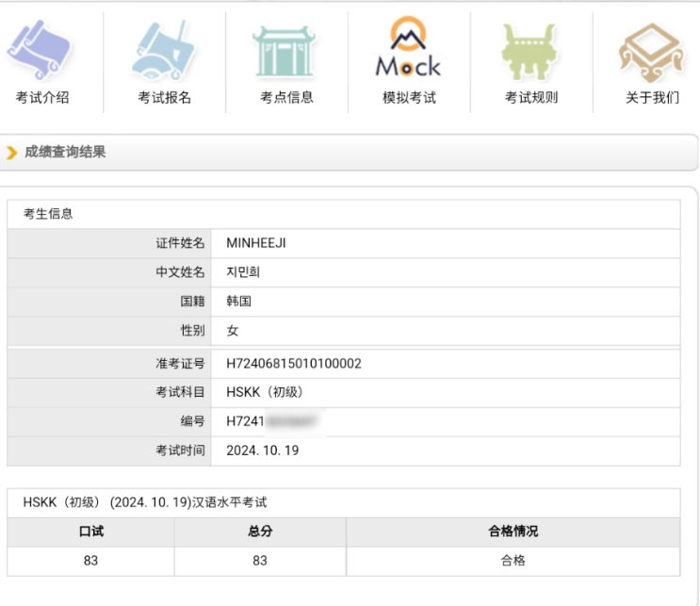Click the 性别 label cell
Screen dimensions: 700x606
click(x=109, y=331)
